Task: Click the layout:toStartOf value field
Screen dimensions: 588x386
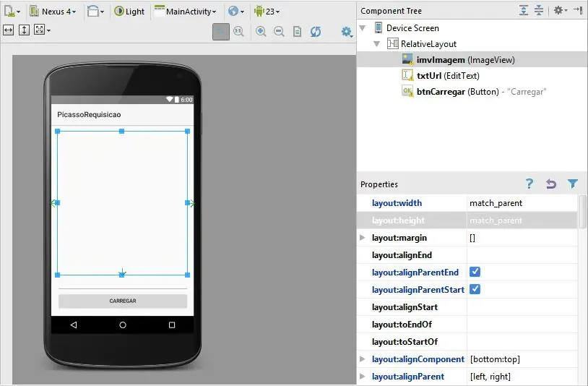Action: coord(522,342)
